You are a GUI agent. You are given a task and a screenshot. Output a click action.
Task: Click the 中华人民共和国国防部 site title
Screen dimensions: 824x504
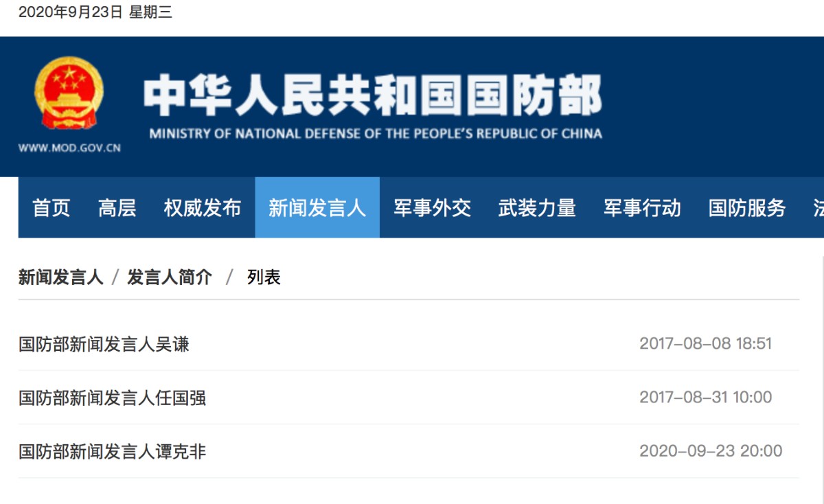pos(373,95)
